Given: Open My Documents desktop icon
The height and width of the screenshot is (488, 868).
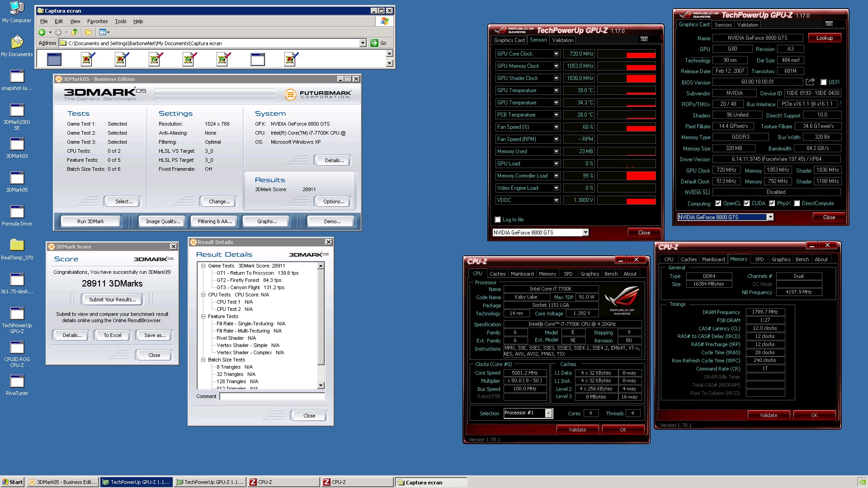Looking at the screenshot, I should click(17, 46).
